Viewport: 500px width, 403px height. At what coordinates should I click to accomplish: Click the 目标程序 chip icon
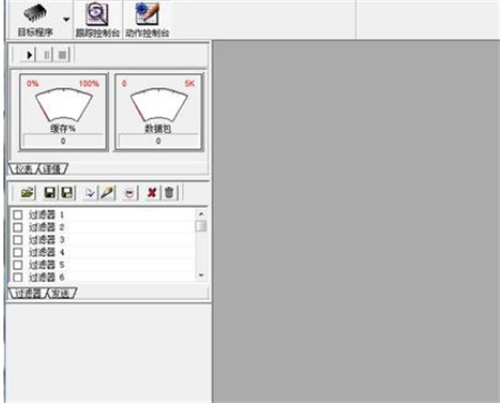click(x=35, y=13)
